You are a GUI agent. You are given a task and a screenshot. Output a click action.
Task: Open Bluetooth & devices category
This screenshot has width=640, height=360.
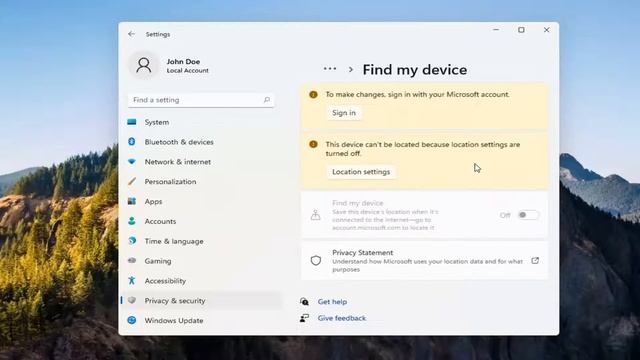tap(202, 142)
